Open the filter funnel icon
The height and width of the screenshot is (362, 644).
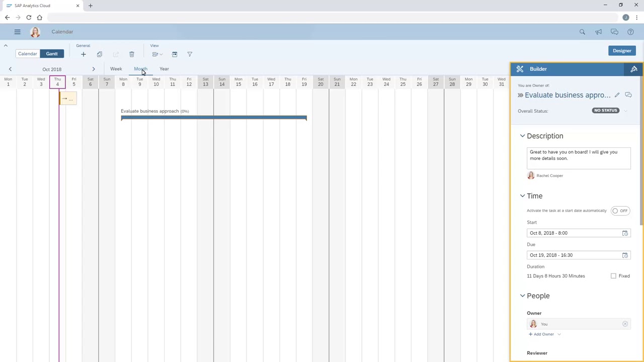[190, 54]
